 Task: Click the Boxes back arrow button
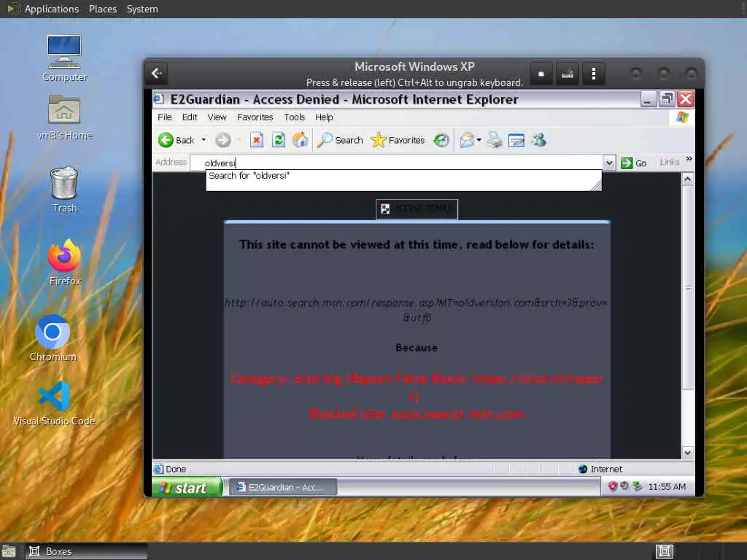(x=157, y=74)
